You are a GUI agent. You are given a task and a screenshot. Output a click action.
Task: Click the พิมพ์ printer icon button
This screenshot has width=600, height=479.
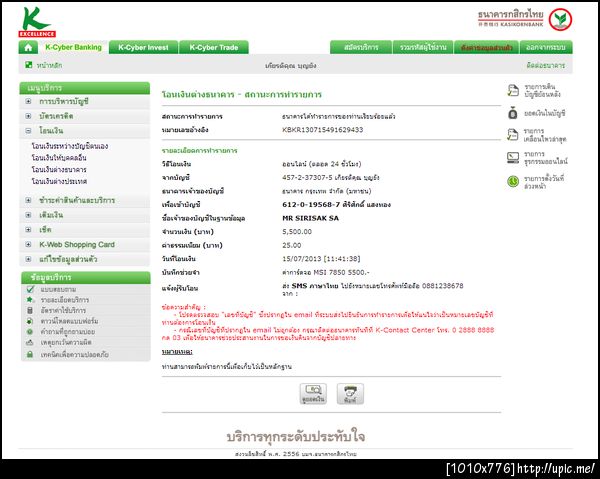[x=350, y=393]
